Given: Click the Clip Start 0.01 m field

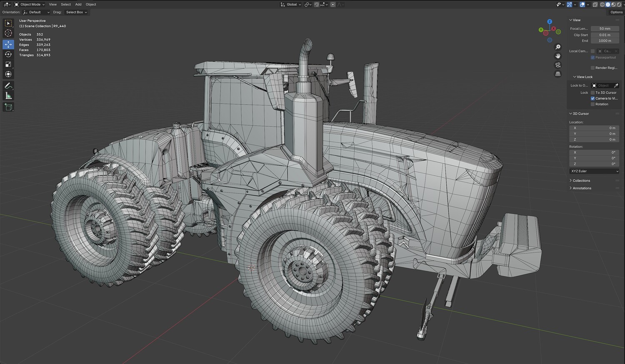Looking at the screenshot, I should click(605, 35).
